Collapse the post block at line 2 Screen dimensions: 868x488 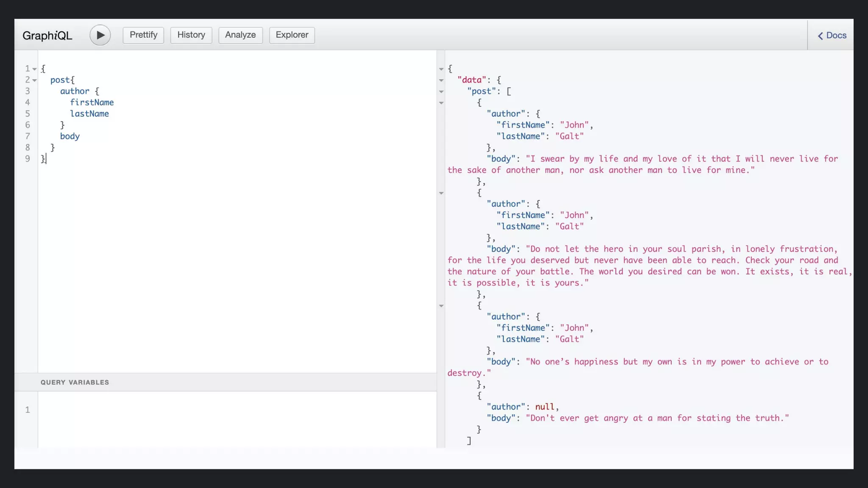(x=35, y=80)
